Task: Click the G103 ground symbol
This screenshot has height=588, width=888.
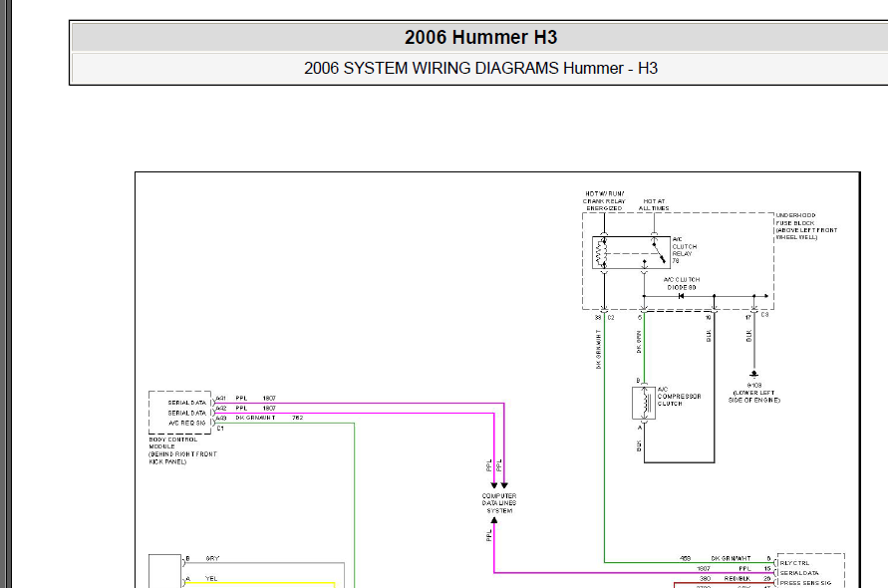Action: coord(753,374)
